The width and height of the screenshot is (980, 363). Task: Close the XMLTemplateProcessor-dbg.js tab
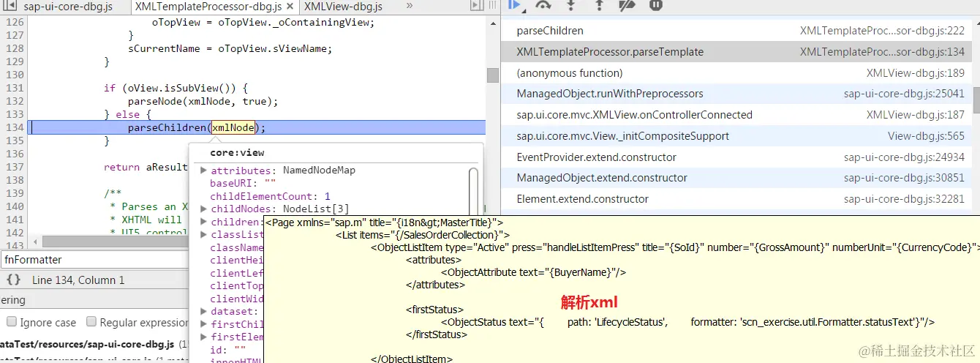[x=291, y=7]
